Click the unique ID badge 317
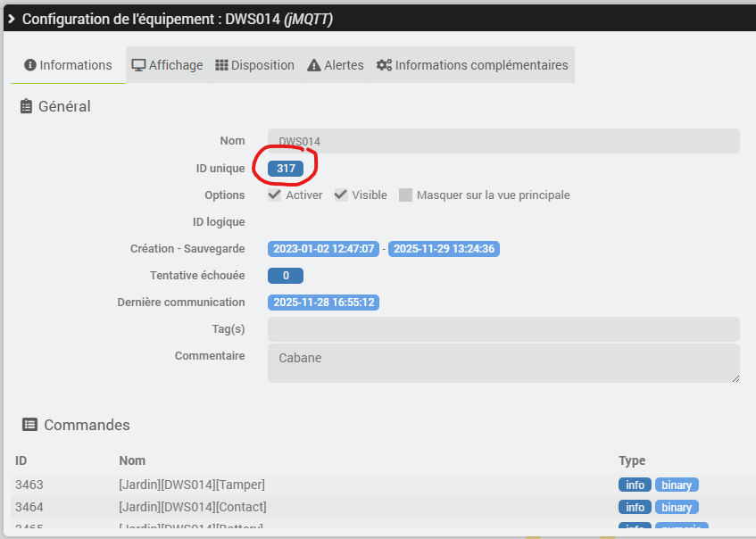 click(286, 168)
